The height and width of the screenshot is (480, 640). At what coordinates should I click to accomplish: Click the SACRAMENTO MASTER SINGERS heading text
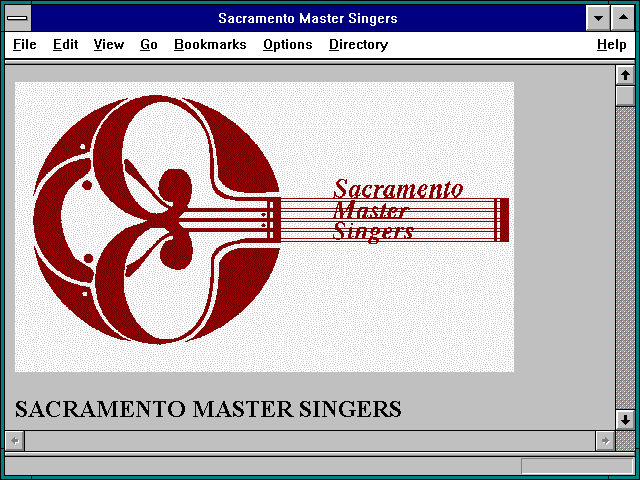click(208, 409)
